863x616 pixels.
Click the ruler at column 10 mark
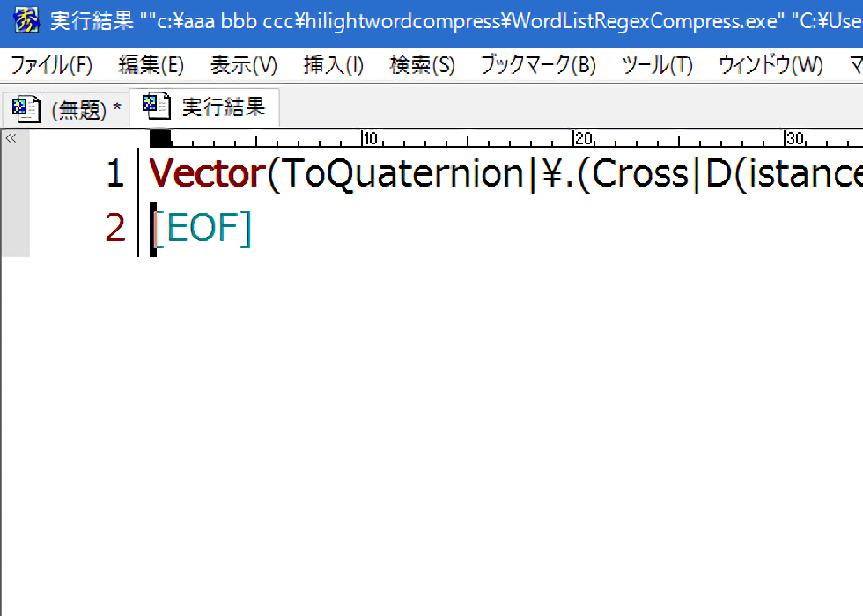(x=364, y=139)
